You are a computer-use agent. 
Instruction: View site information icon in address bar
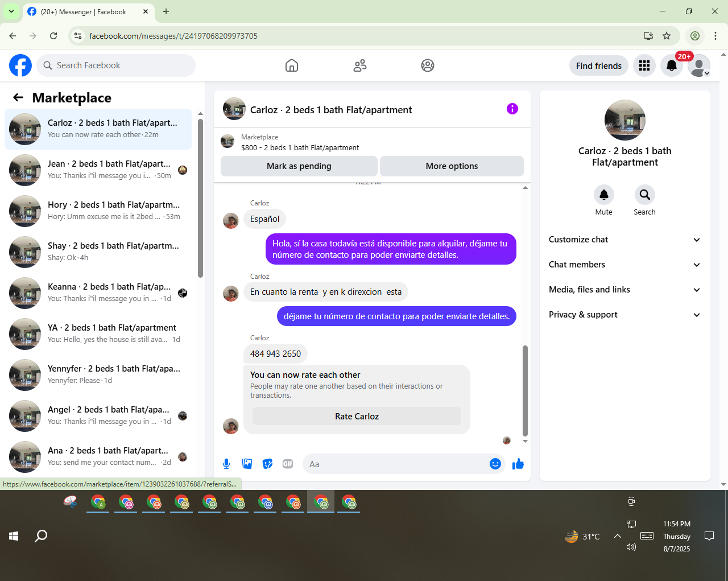click(x=78, y=36)
